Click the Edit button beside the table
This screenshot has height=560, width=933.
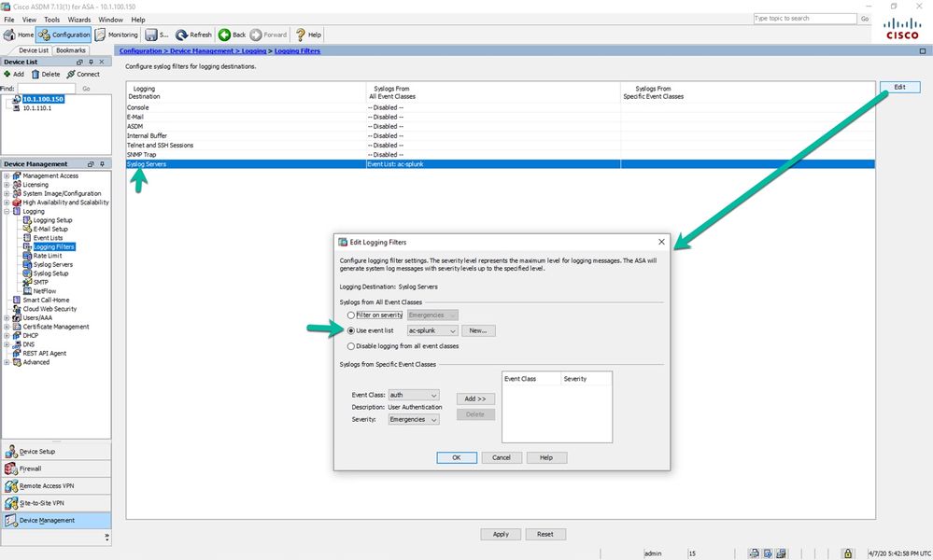pyautogui.click(x=899, y=88)
